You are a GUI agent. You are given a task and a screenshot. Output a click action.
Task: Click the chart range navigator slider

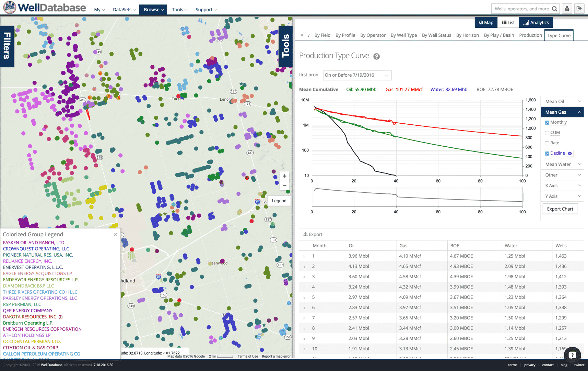coord(417,197)
